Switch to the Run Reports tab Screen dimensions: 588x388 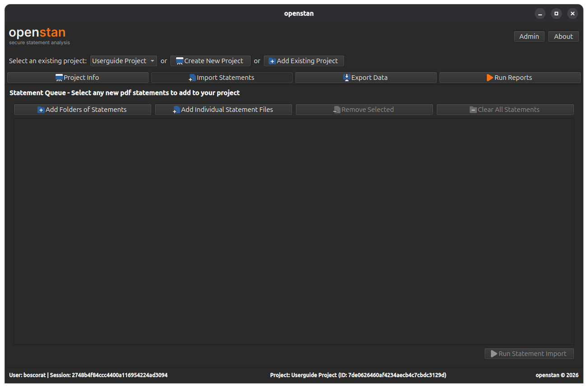[510, 78]
